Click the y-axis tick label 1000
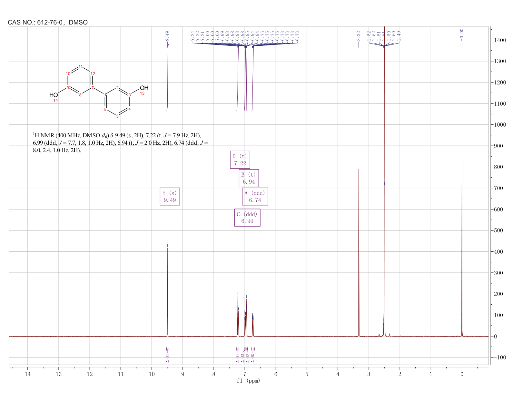 click(499, 125)
